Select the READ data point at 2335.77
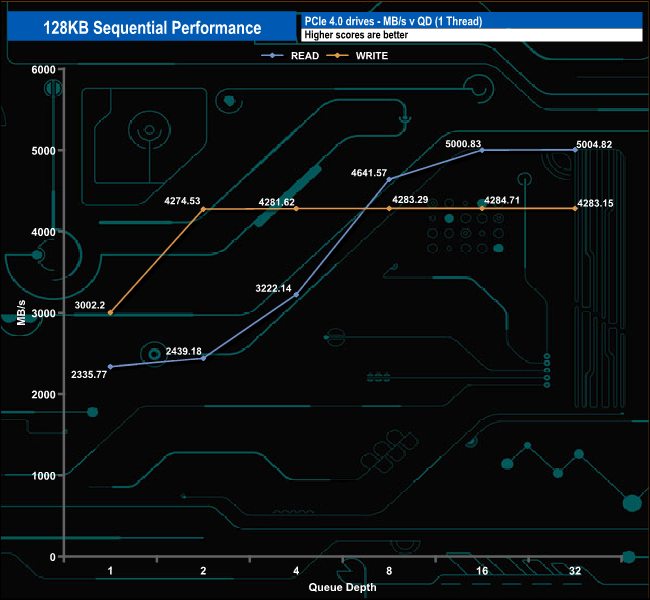This screenshot has height=600, width=650. 110,367
